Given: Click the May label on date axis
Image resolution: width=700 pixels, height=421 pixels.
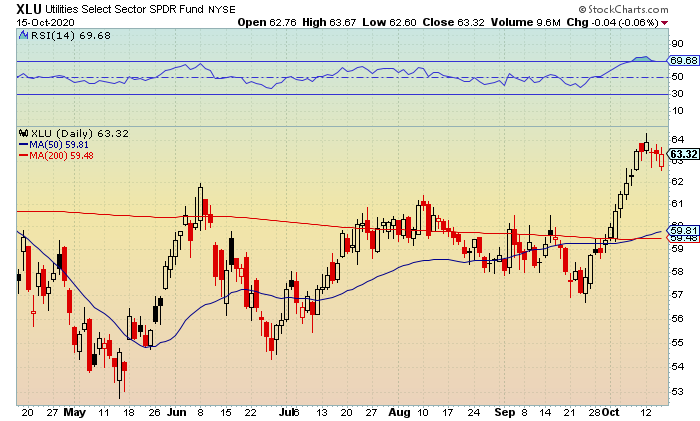Looking at the screenshot, I should (75, 413).
